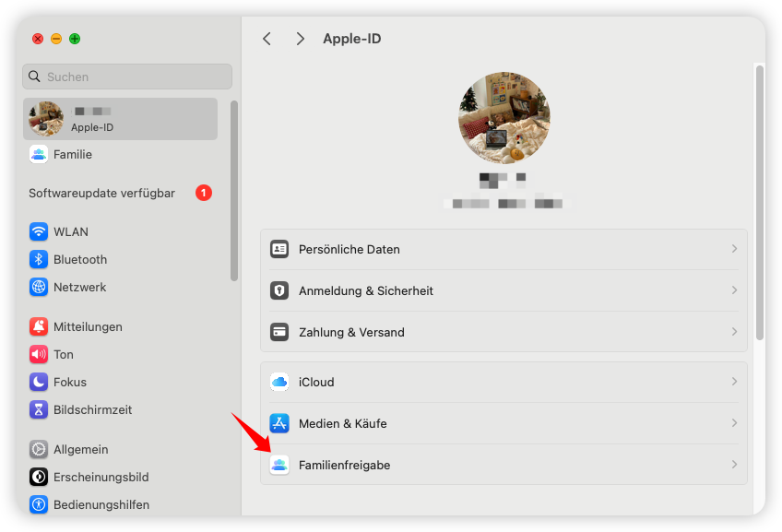Select the Apple-ID entry in sidebar
Screen dimensions: 782x532
click(x=120, y=119)
